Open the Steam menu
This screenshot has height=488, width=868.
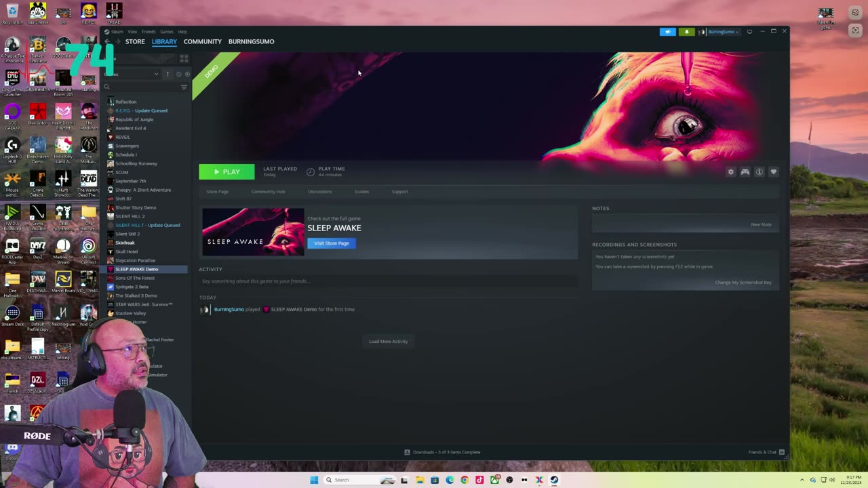(117, 32)
